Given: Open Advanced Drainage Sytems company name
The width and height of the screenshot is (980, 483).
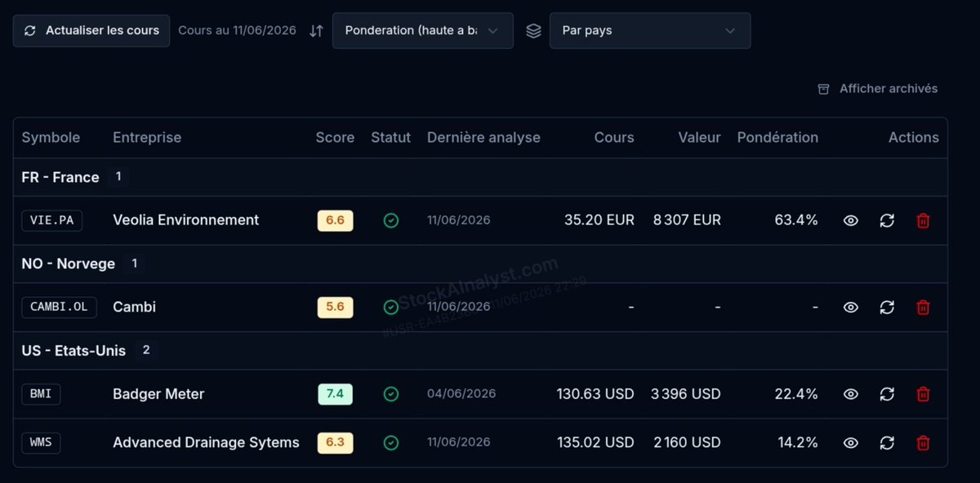Looking at the screenshot, I should pos(206,442).
